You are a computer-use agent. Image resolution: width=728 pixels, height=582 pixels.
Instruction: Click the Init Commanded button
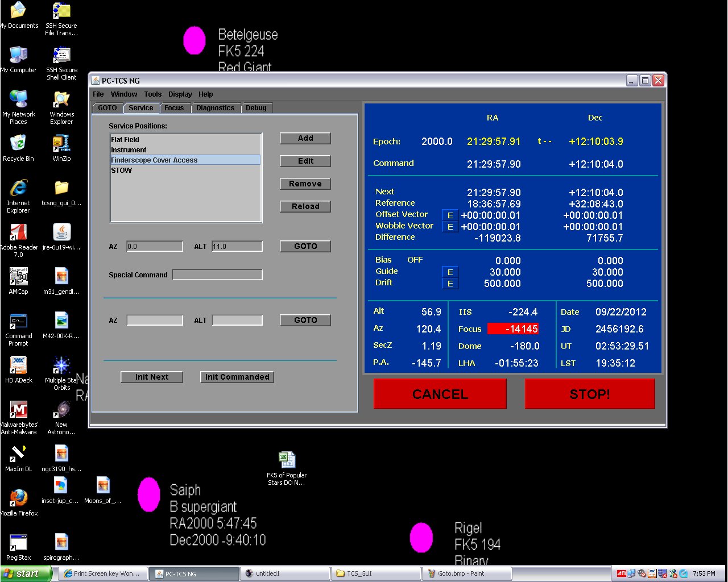237,377
